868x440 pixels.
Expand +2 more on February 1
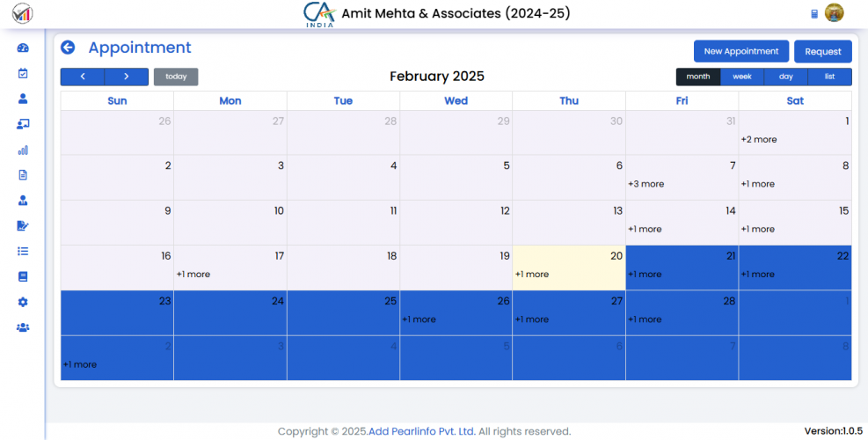pyautogui.click(x=759, y=139)
